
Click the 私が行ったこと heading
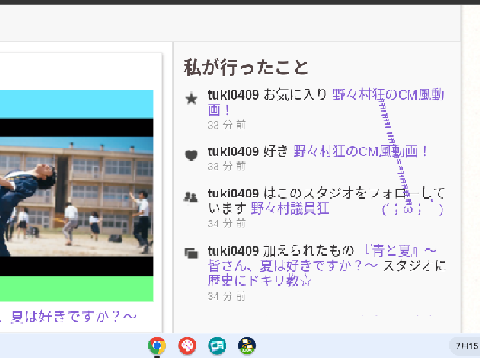click(x=246, y=67)
